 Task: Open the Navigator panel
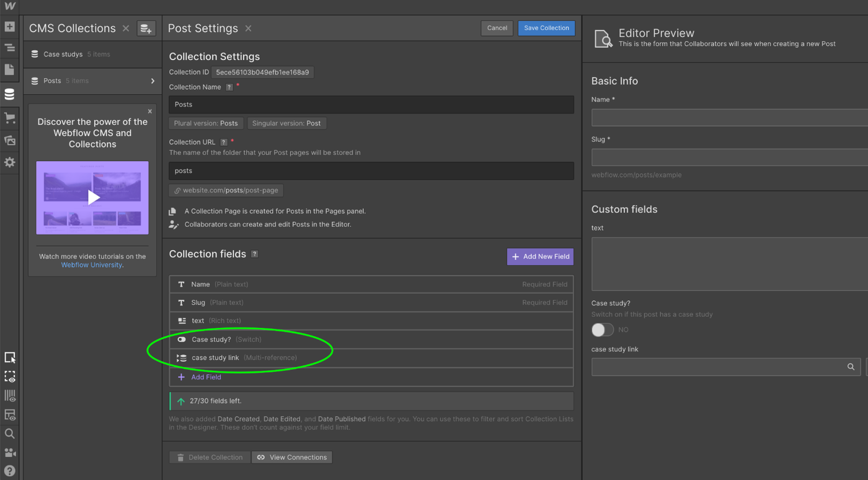click(9, 48)
